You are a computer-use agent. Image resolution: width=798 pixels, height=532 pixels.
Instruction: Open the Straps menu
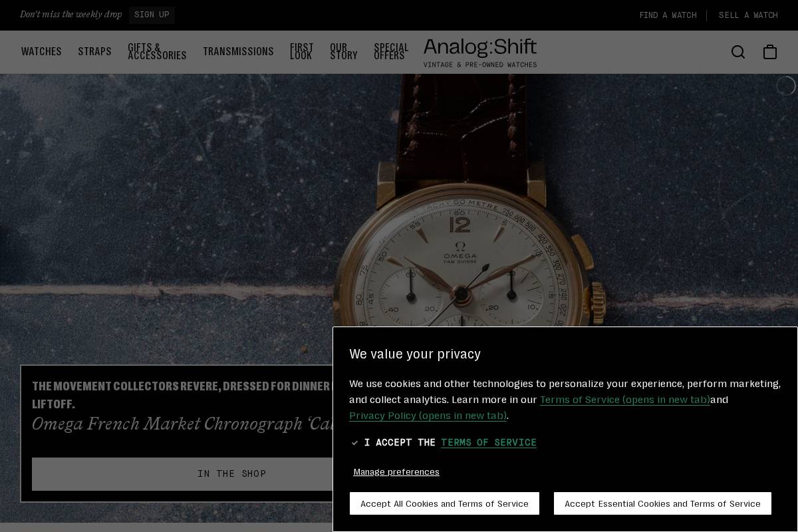point(94,52)
